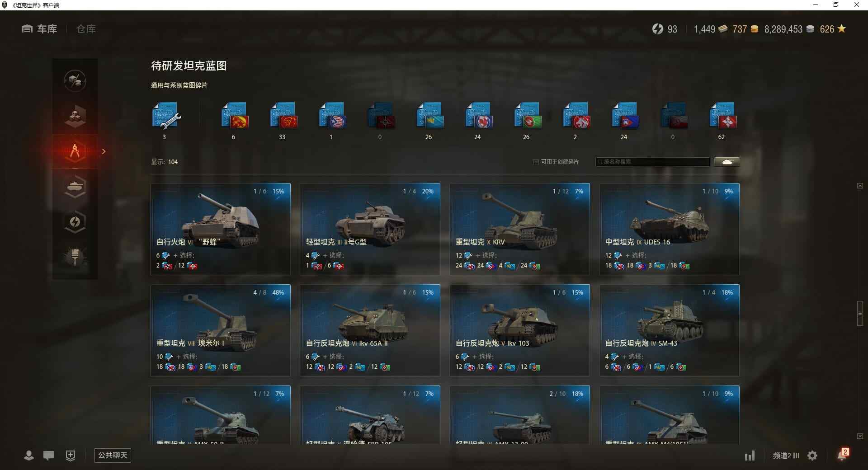Go to the 车库 garage tab
This screenshot has width=868, height=470.
point(39,29)
